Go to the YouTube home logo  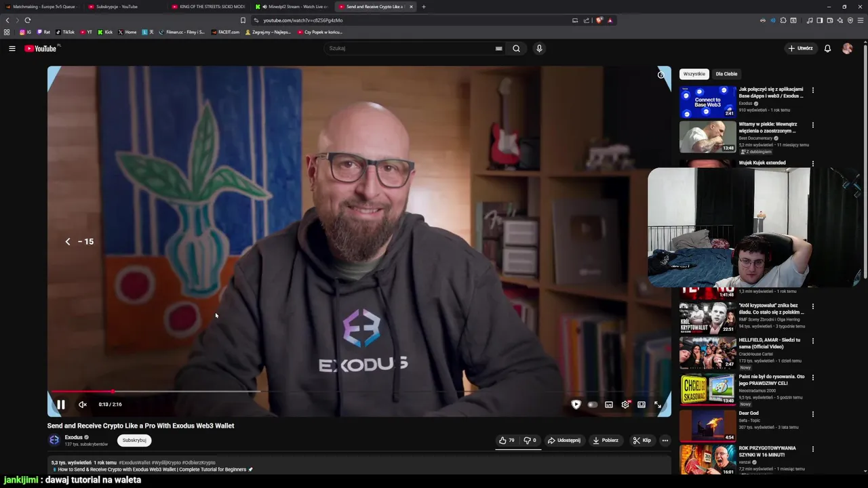point(41,48)
